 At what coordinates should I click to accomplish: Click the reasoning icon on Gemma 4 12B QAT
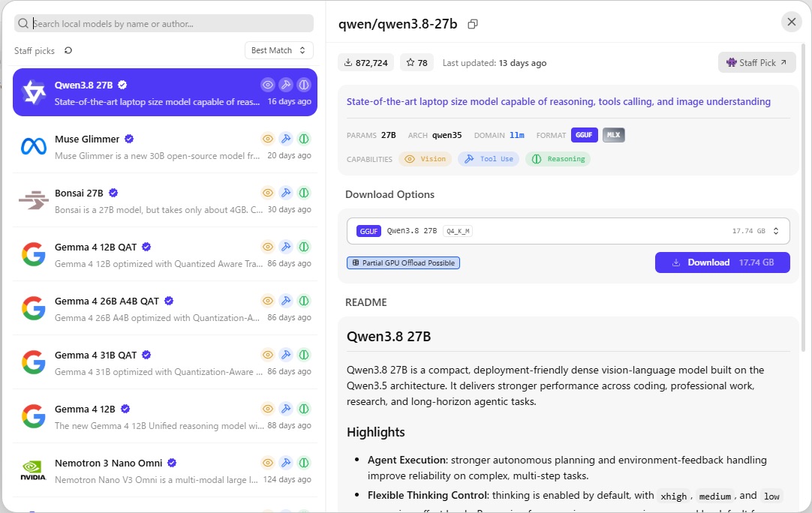[304, 247]
